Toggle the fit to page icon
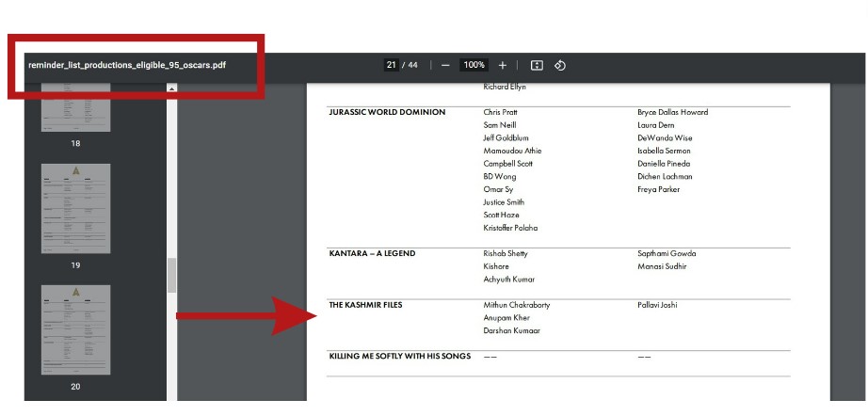Image resolution: width=868 pixels, height=416 pixels. [537, 66]
